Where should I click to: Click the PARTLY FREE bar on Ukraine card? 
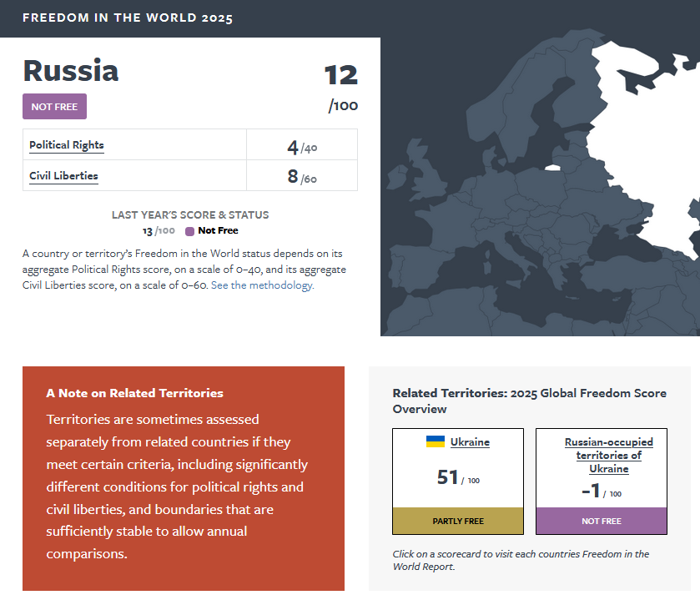click(458, 521)
